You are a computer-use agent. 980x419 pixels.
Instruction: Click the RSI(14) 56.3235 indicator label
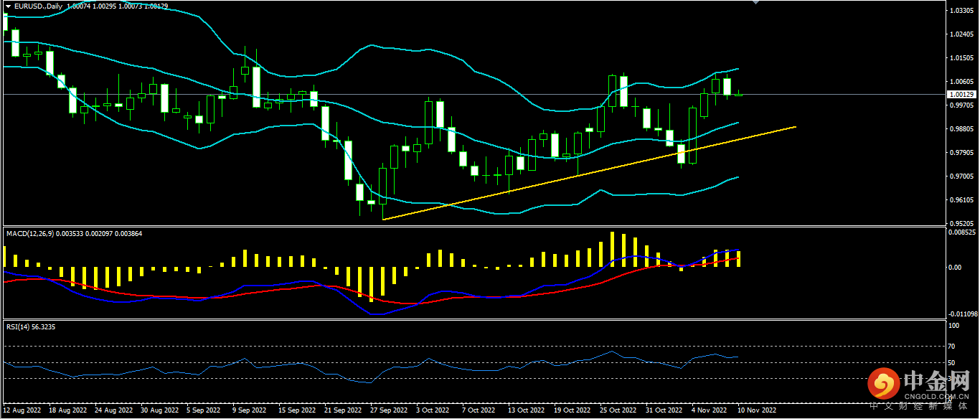click(x=31, y=326)
